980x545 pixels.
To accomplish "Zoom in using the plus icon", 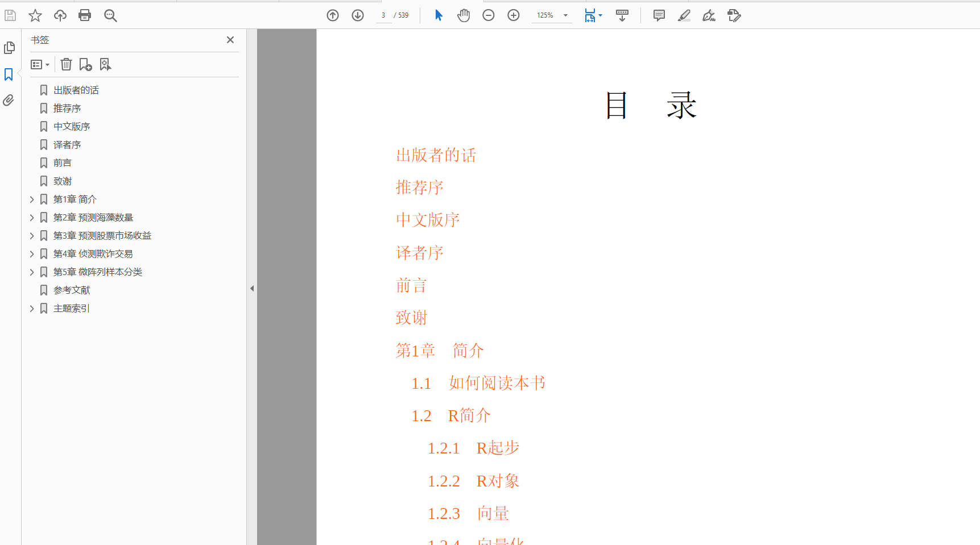I will click(513, 15).
